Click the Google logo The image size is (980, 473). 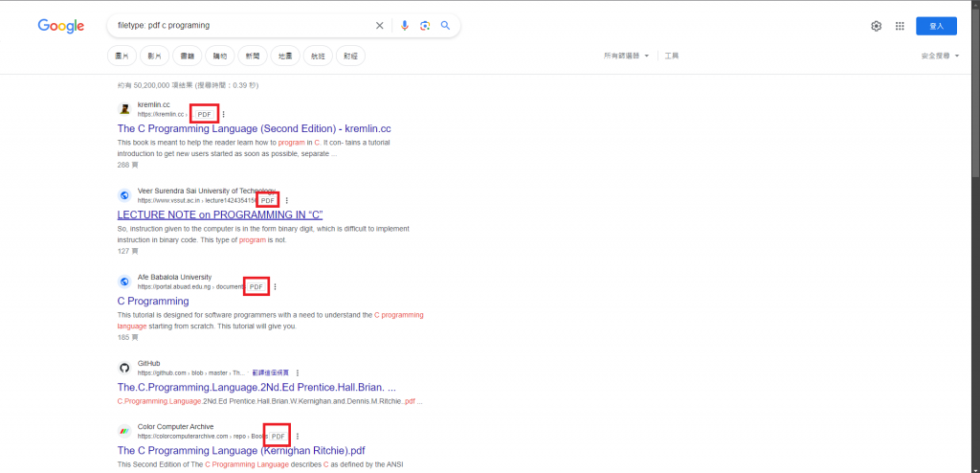pos(60,26)
